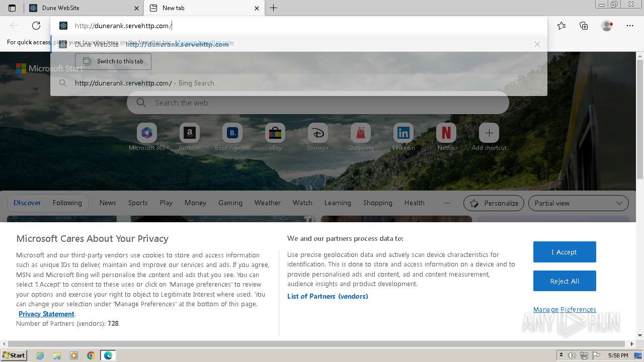The width and height of the screenshot is (644, 362).
Task: Select the Bing Search suggestion for dunerank URL
Action: point(298,83)
